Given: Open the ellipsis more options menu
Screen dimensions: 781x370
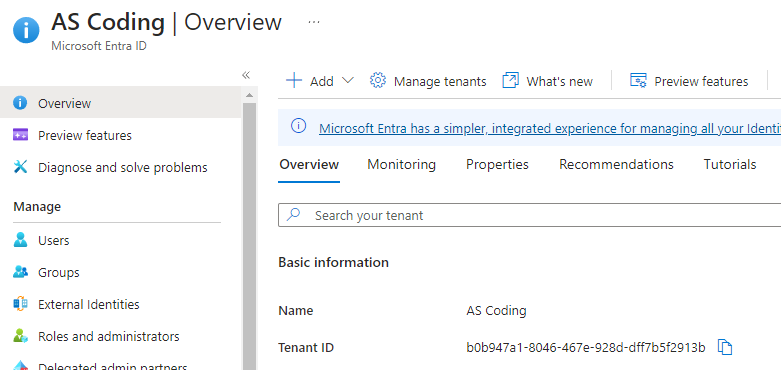Looking at the screenshot, I should pos(314,22).
